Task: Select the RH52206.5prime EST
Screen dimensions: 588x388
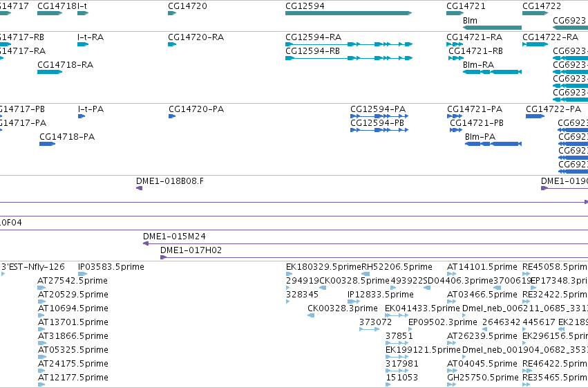Action: (366, 274)
